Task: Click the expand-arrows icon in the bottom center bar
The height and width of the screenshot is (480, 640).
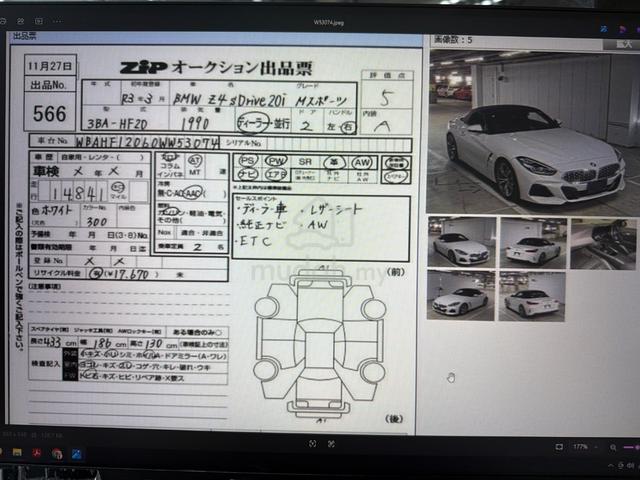Action: 331,444
